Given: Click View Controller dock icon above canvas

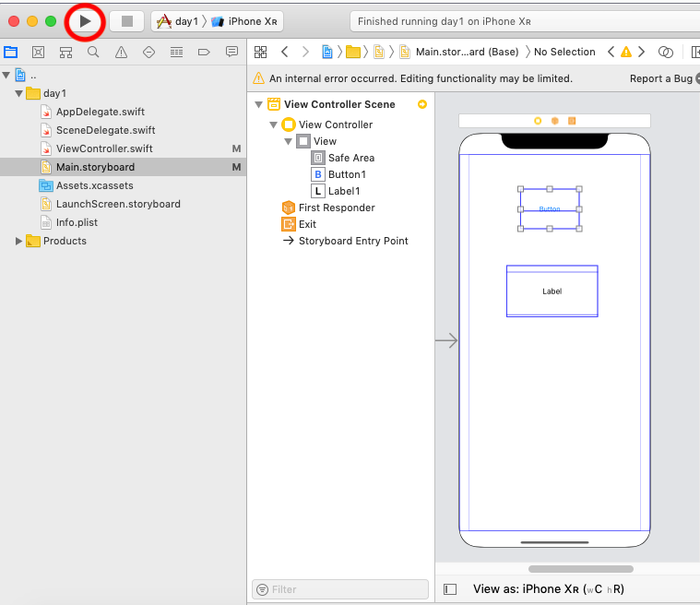Looking at the screenshot, I should 538,121.
